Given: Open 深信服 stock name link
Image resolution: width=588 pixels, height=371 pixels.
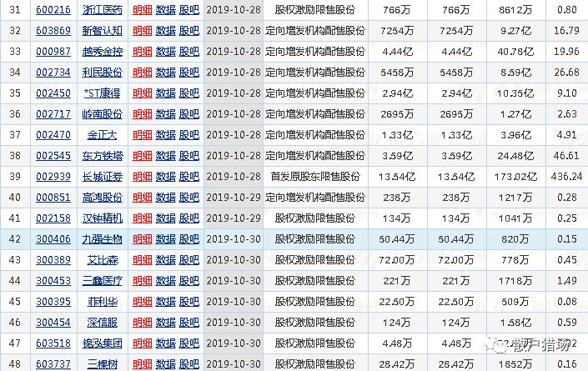Looking at the screenshot, I should 102,323.
